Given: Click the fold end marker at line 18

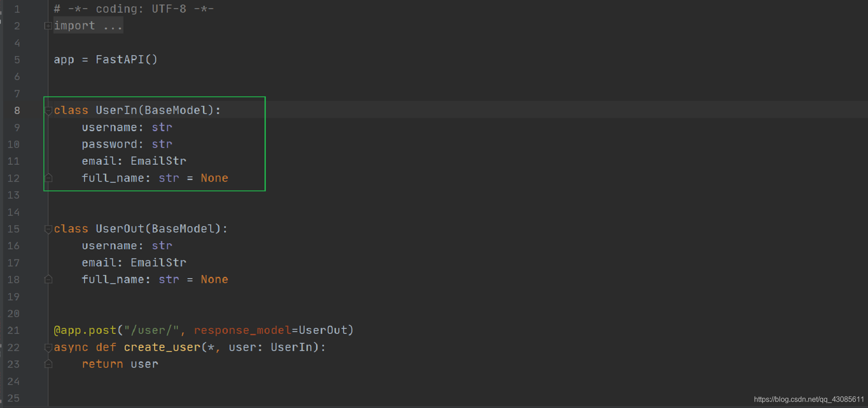Looking at the screenshot, I should tap(48, 280).
